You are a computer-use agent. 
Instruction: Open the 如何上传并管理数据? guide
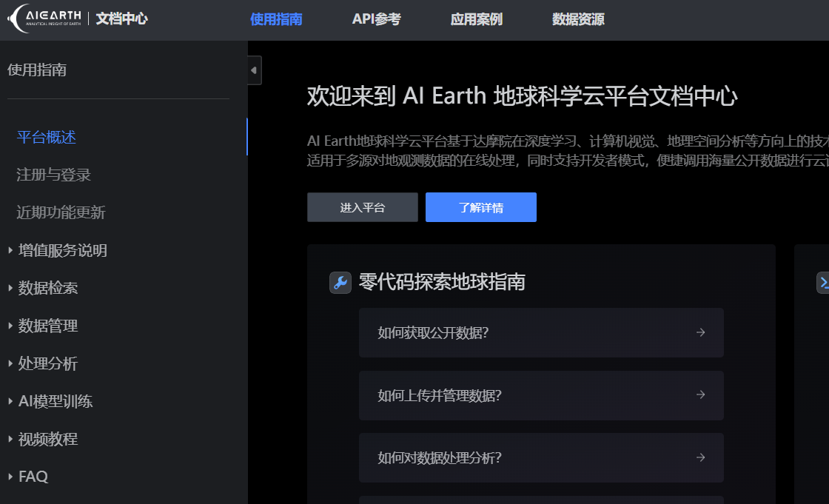pyautogui.click(x=541, y=396)
